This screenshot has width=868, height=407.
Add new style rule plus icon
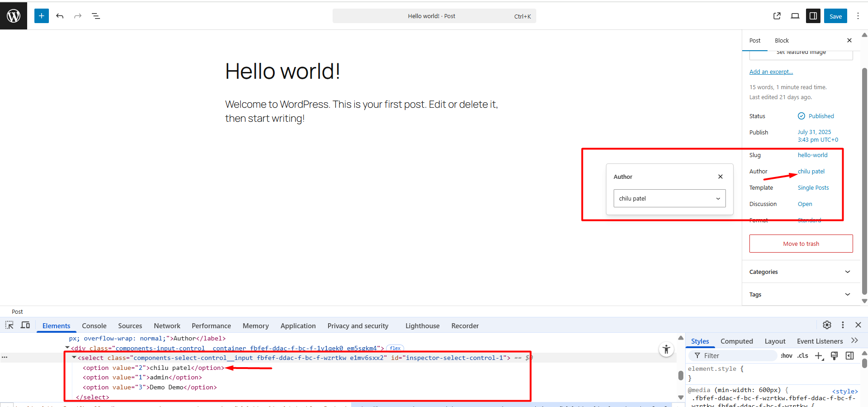click(819, 356)
